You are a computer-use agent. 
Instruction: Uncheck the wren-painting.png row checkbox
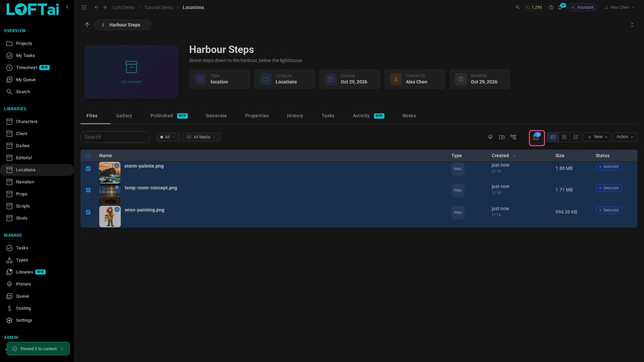(x=88, y=212)
